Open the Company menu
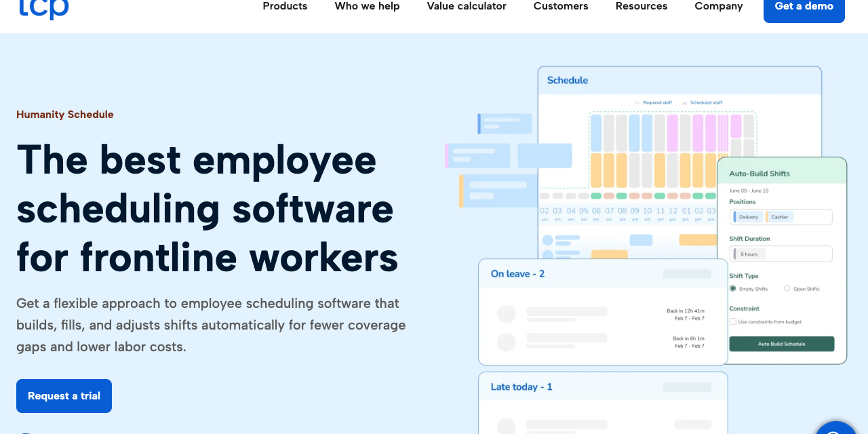The height and width of the screenshot is (434, 868). [719, 6]
